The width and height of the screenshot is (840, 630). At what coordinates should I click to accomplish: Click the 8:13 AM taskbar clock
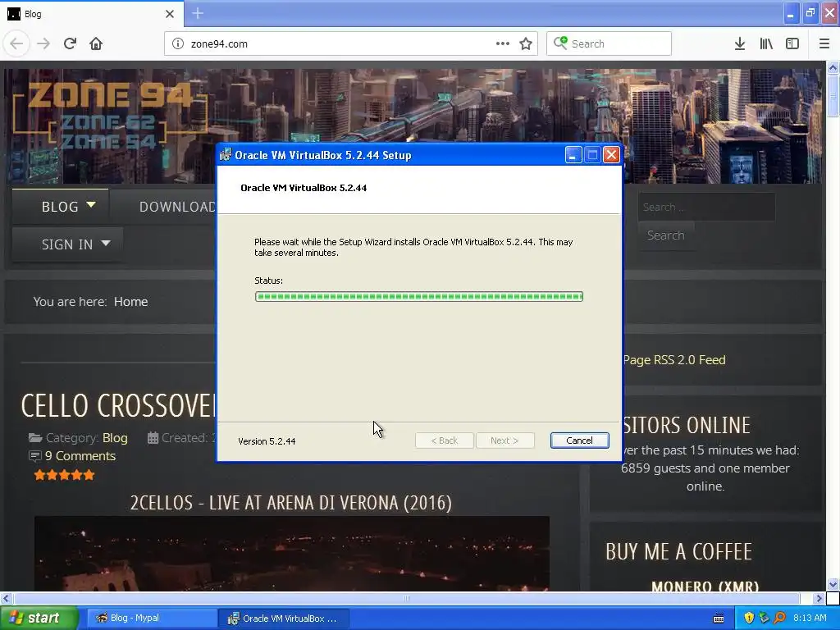pos(810,619)
